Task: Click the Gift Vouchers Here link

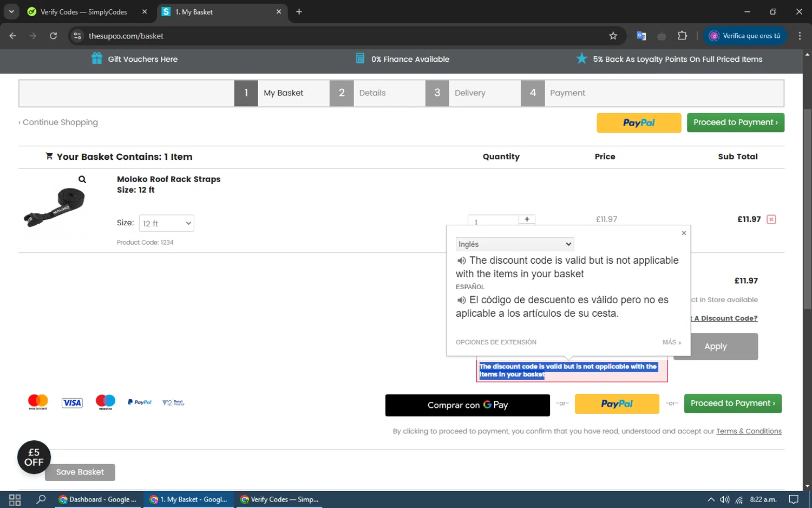Action: click(x=143, y=59)
